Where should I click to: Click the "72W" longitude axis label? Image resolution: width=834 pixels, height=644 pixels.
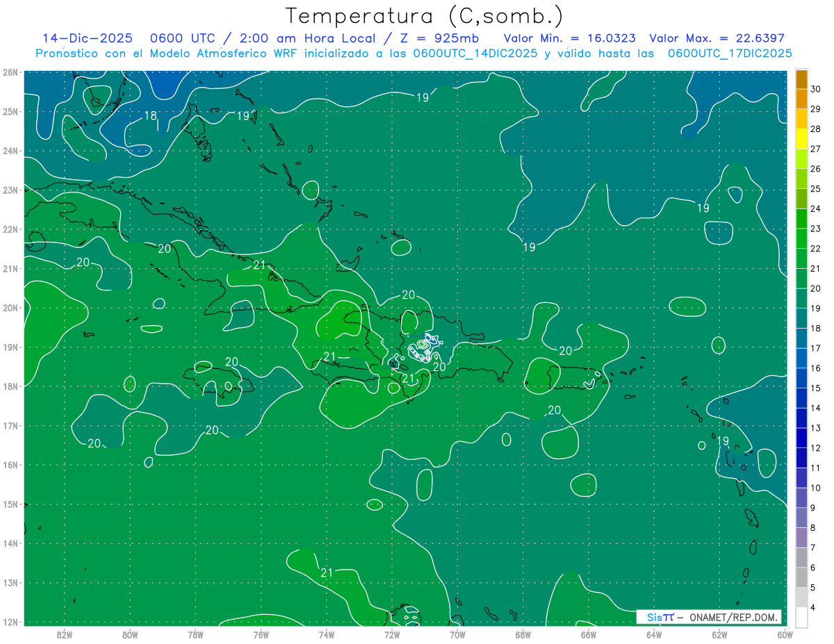click(392, 634)
